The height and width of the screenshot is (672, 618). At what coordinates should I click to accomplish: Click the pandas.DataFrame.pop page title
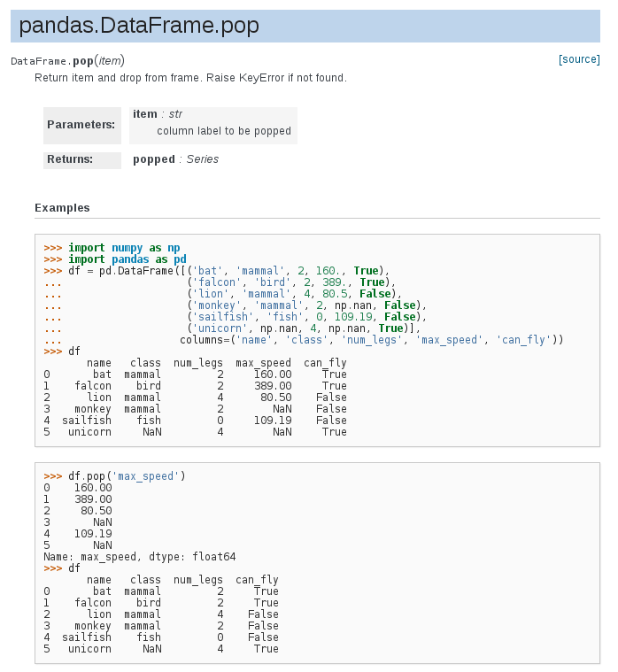coord(139,26)
